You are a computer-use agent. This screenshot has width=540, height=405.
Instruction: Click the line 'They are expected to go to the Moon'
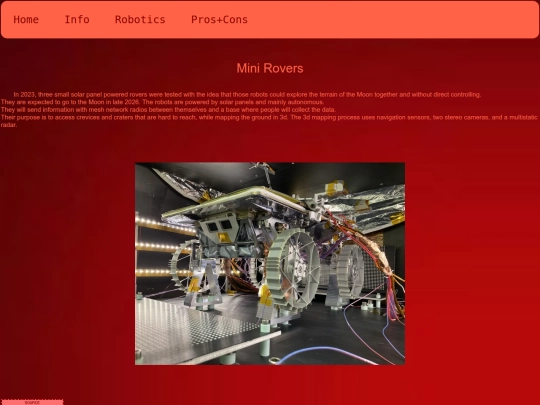point(162,102)
